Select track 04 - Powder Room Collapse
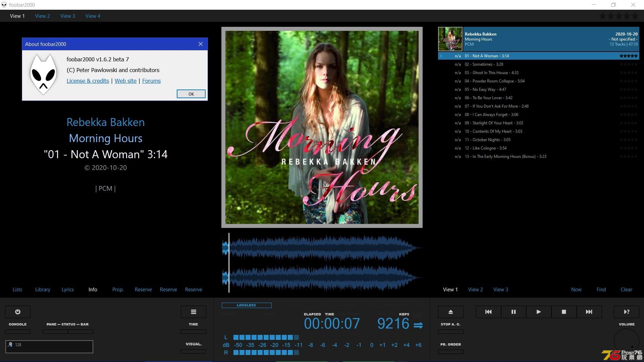The width and height of the screenshot is (644, 362). coord(539,81)
